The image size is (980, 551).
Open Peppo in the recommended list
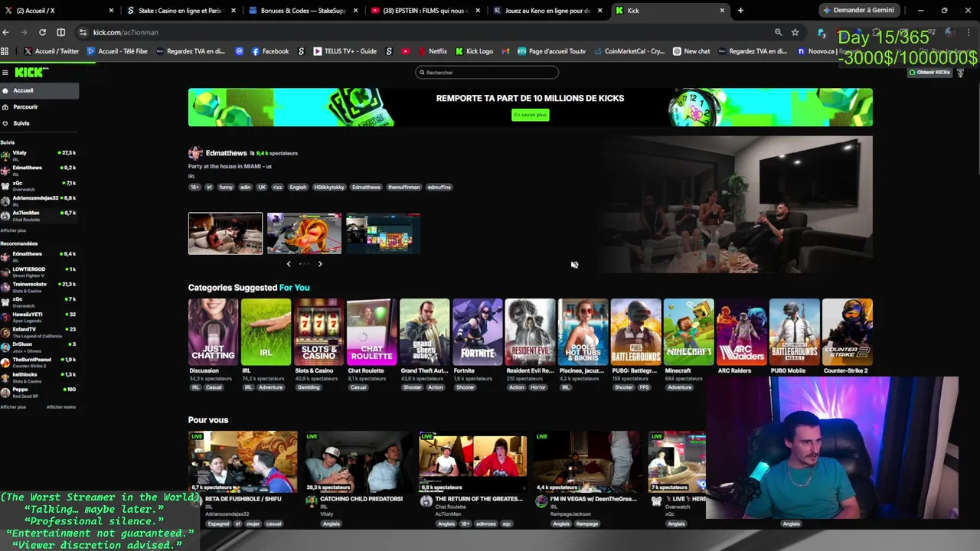[38, 391]
